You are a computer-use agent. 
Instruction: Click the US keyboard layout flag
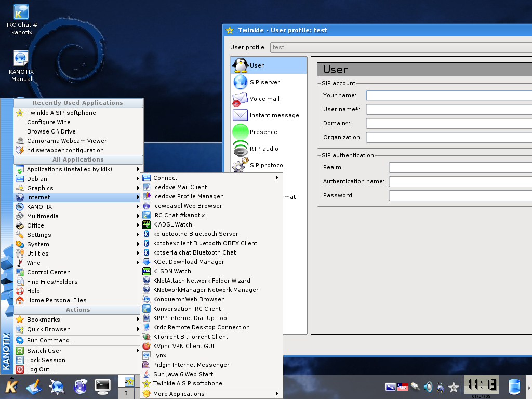click(x=403, y=387)
